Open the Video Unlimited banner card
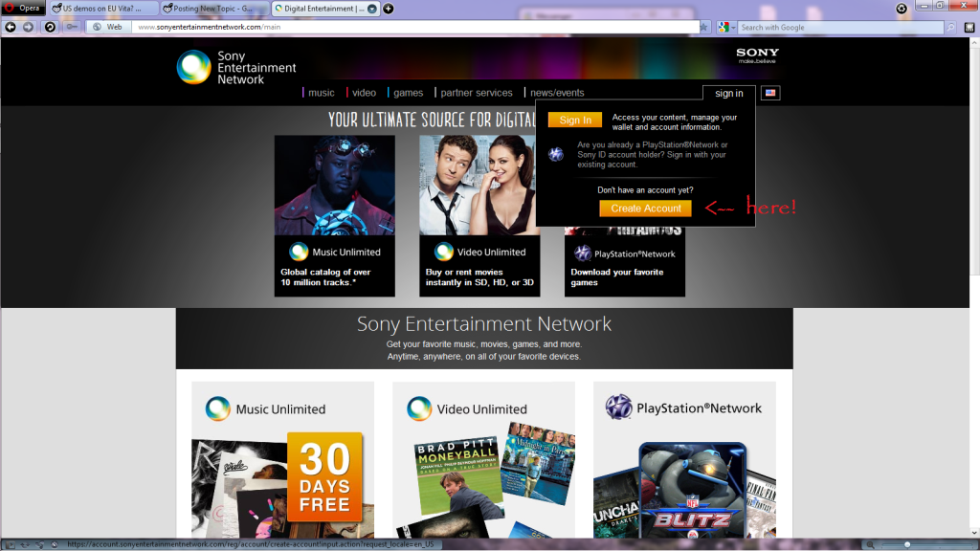 click(478, 215)
